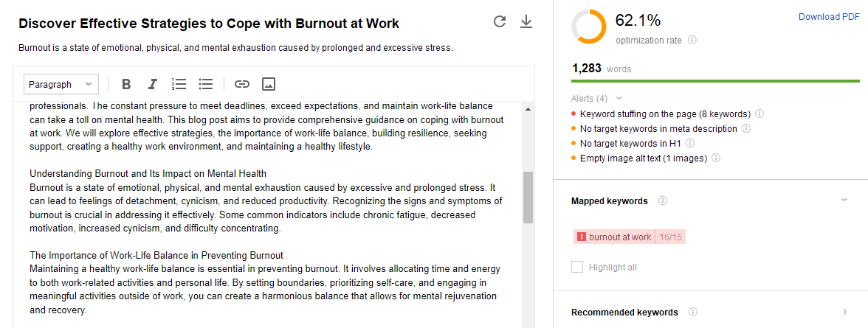The width and height of the screenshot is (868, 328).
Task: Insert a numbered list
Action: click(x=179, y=84)
